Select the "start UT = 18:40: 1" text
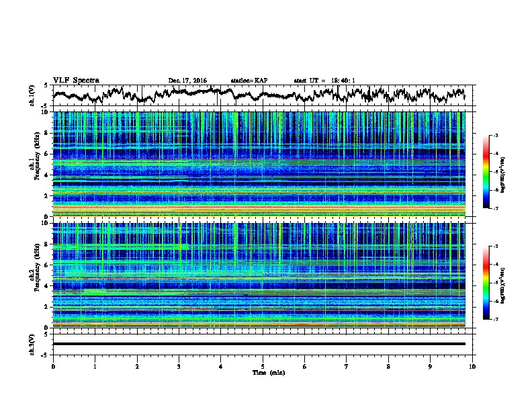The image size is (532, 411). pos(324,81)
